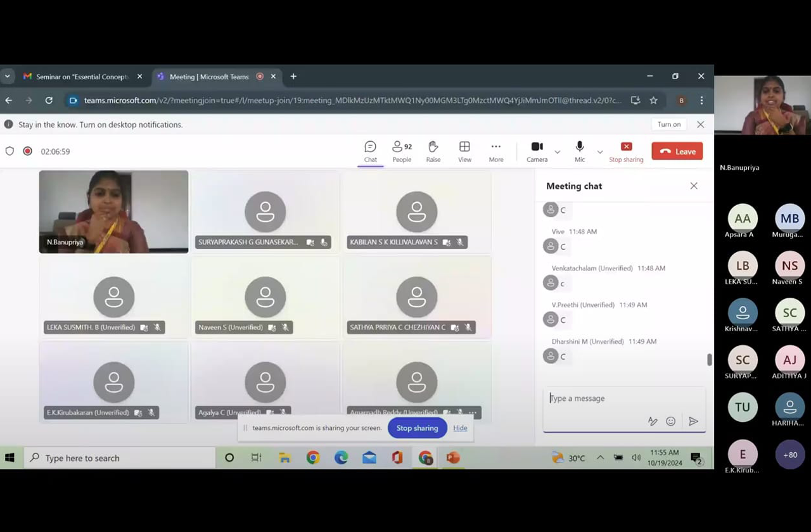Leave the meeting
This screenshot has width=811, height=532.
point(677,151)
